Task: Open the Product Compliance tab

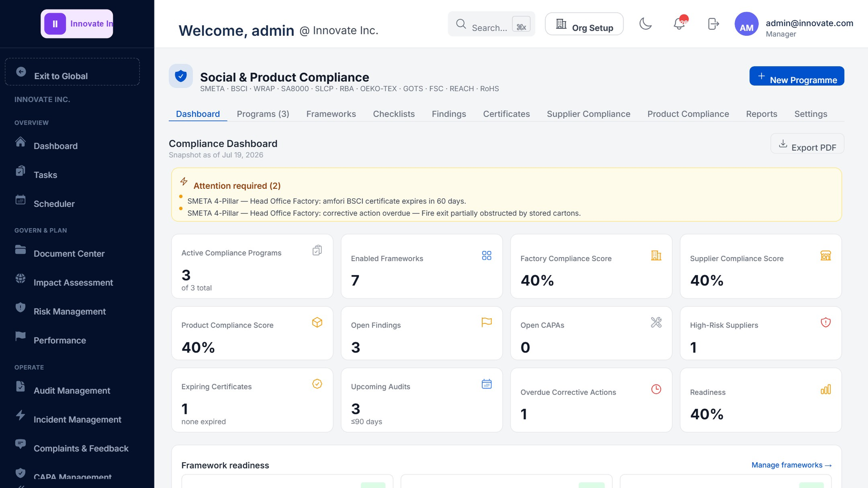Action: coord(688,114)
